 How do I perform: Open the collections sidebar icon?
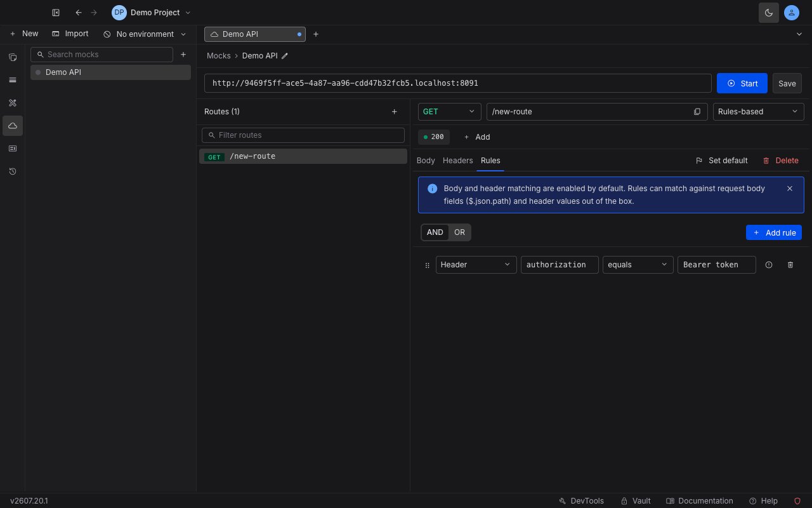pos(13,57)
